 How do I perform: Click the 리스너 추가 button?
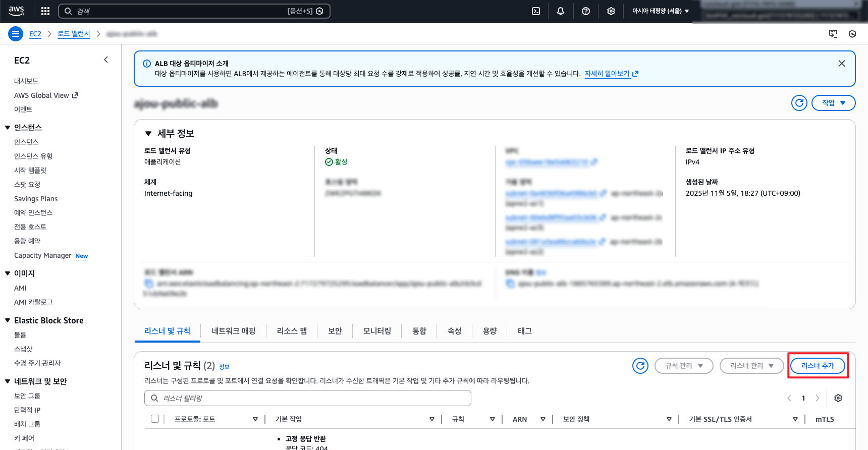[x=818, y=366]
